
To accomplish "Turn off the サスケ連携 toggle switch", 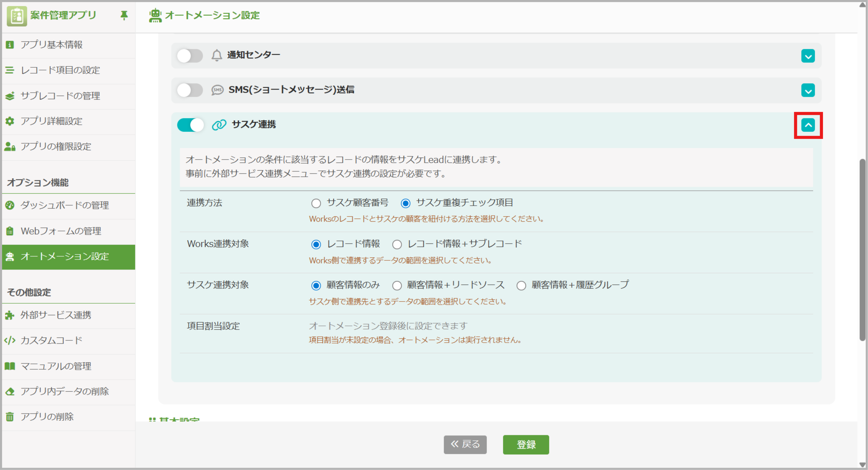I will coord(190,125).
